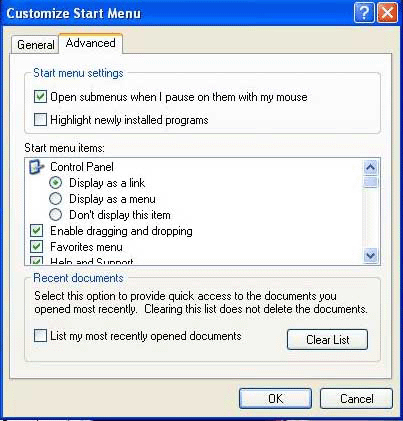The height and width of the screenshot is (421, 403).
Task: Click the Clear List button
Action: click(327, 340)
